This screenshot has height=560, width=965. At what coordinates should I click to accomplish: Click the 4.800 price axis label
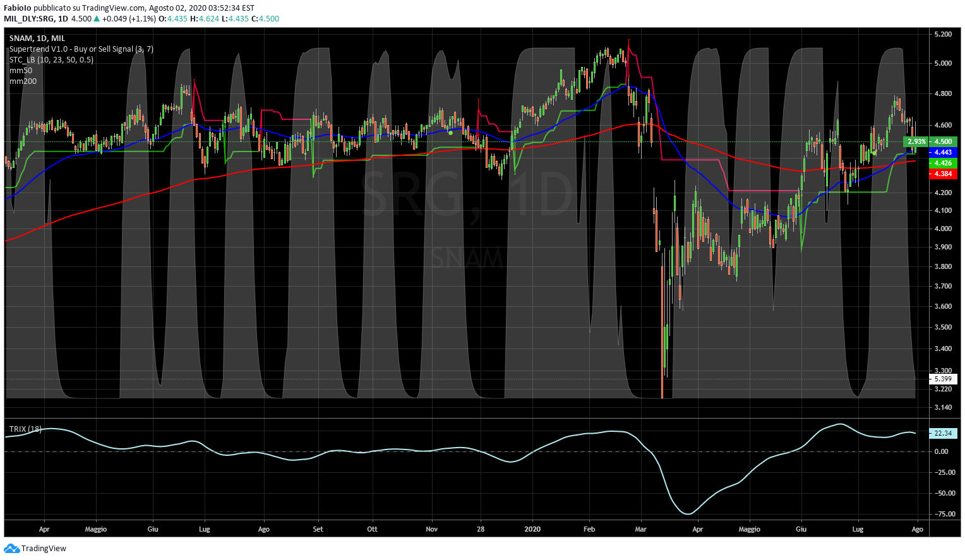coord(943,93)
